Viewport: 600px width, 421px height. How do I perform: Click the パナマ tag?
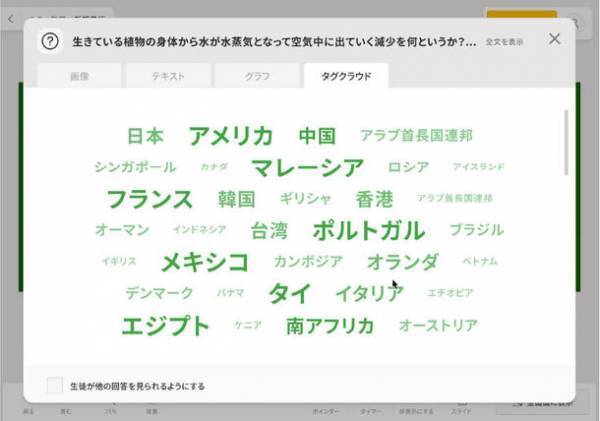pos(230,293)
